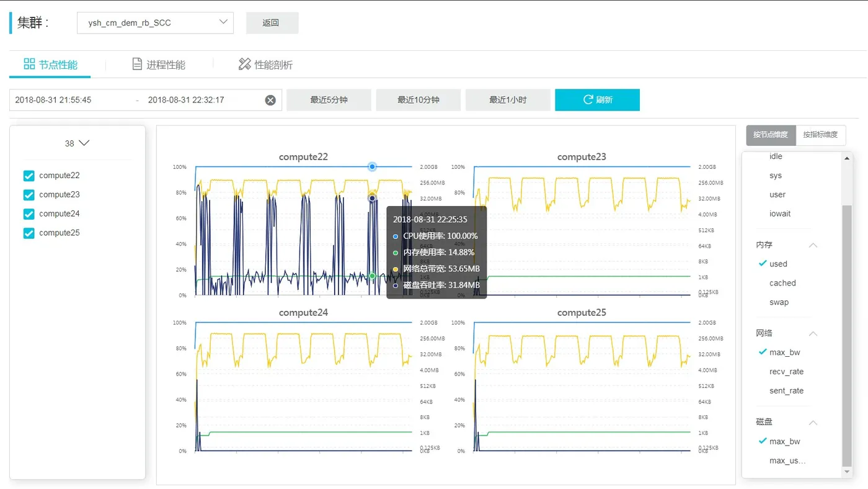Uncheck the compute24 checkbox

click(29, 214)
